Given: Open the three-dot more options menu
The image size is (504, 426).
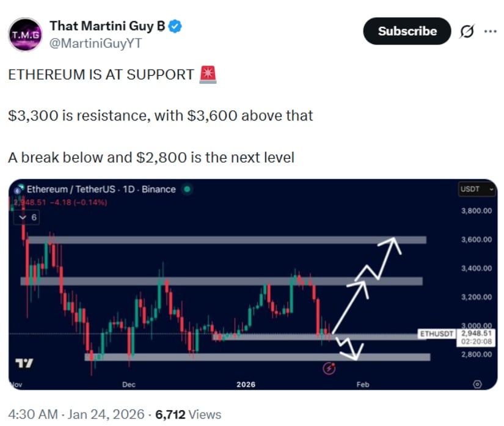Looking at the screenshot, I should coord(490,32).
